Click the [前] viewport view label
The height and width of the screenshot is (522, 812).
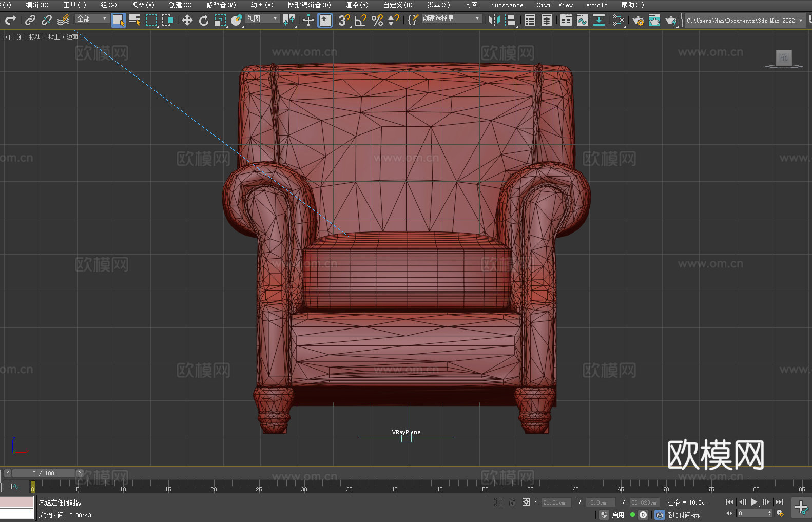18,37
